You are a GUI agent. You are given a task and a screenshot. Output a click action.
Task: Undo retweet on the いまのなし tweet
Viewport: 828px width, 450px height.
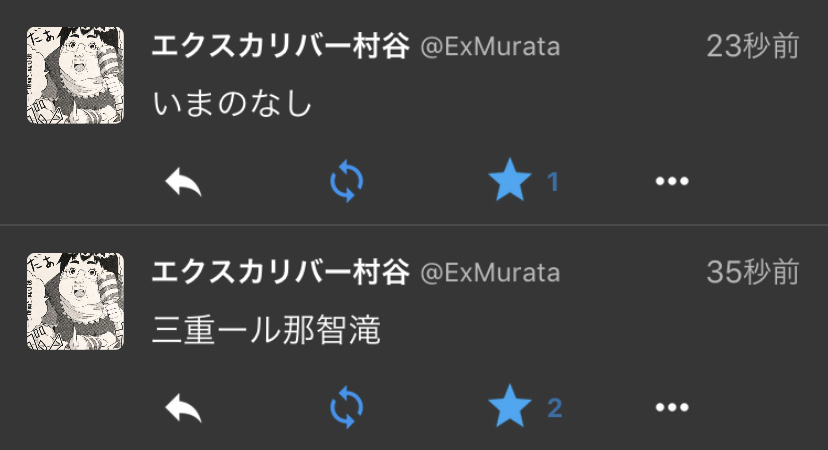(x=346, y=181)
